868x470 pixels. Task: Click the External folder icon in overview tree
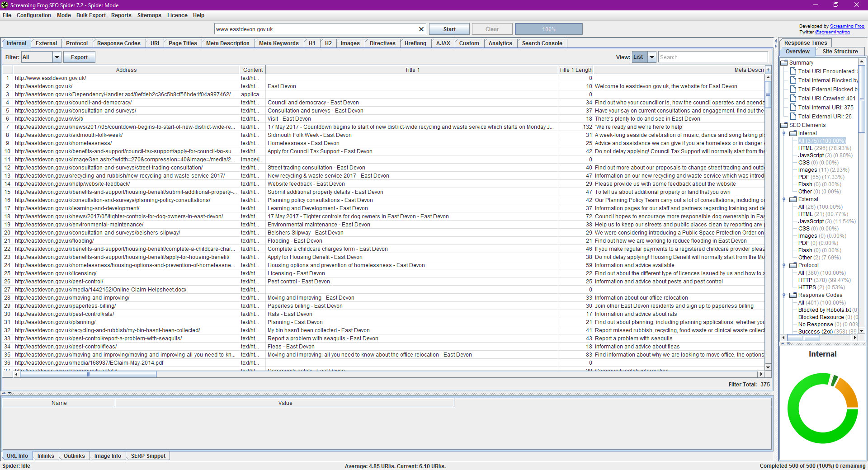coord(793,199)
